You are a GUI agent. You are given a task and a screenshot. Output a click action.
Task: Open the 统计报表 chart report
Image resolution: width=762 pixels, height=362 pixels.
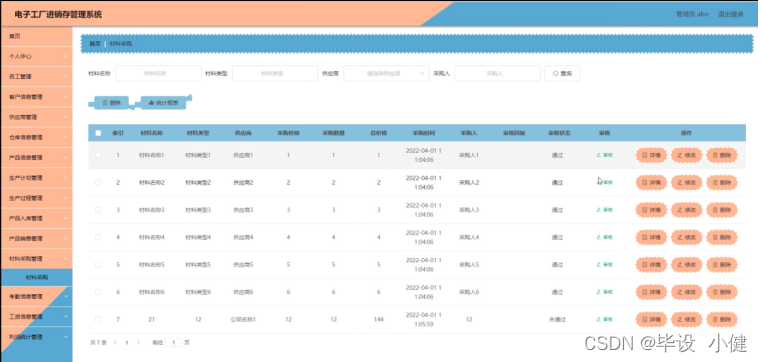pyautogui.click(x=163, y=103)
